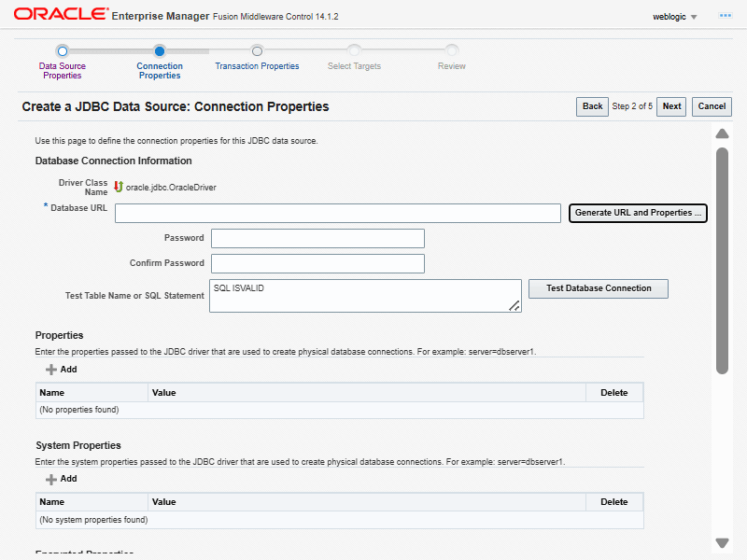
Task: Click the Back button
Action: tap(592, 106)
